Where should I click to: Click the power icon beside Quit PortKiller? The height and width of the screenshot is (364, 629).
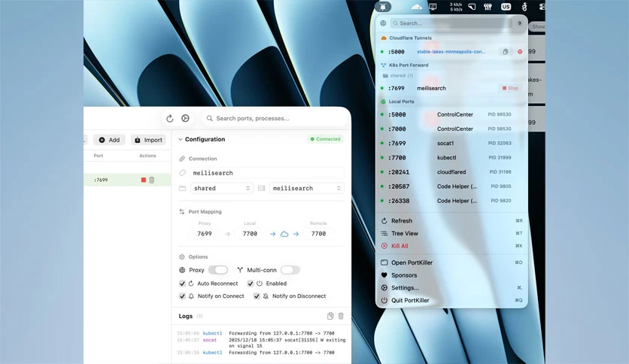[384, 300]
